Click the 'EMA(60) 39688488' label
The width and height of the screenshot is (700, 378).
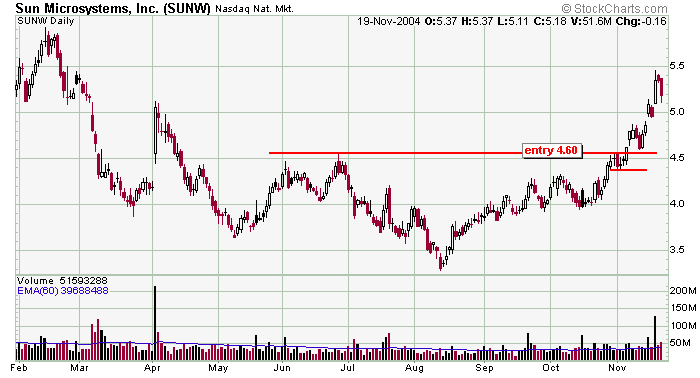click(x=62, y=291)
